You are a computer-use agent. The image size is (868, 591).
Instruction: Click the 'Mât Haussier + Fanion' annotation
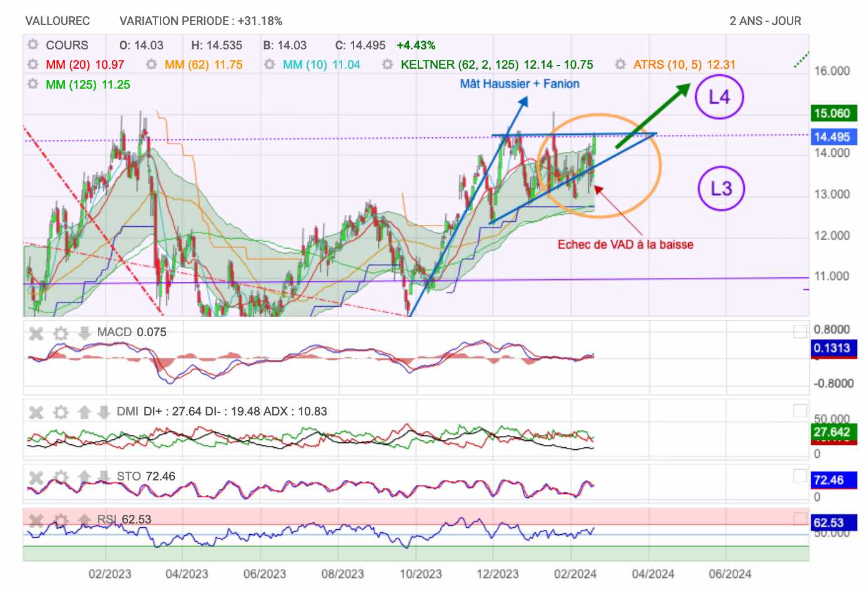520,84
